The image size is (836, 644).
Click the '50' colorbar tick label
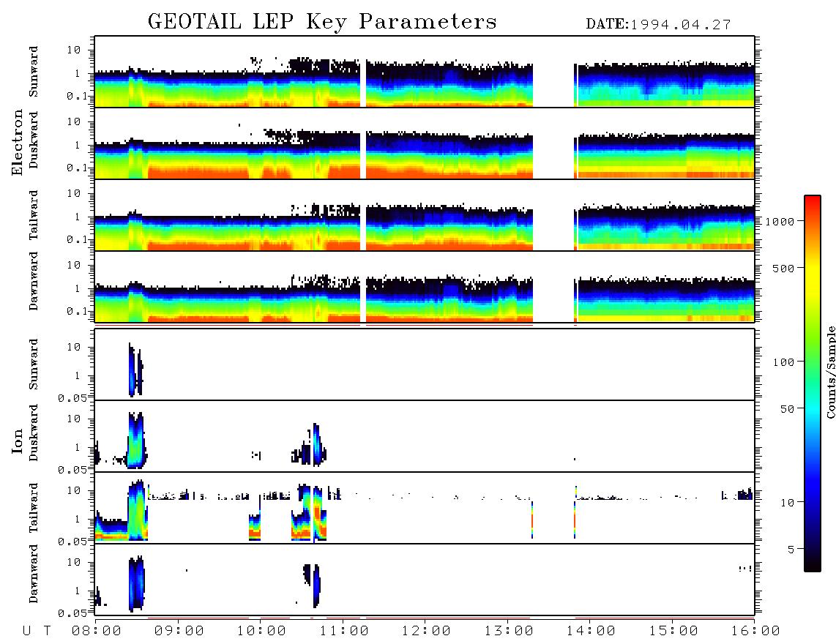point(787,409)
